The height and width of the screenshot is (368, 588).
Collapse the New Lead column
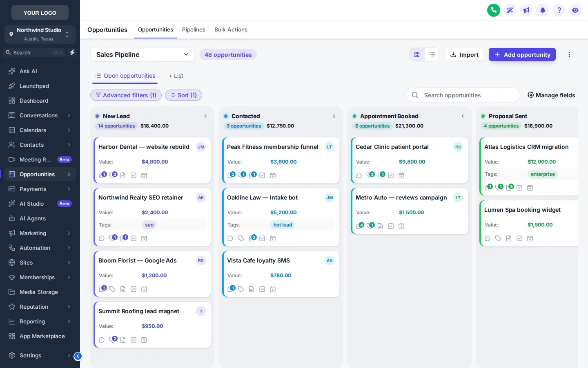pos(205,116)
